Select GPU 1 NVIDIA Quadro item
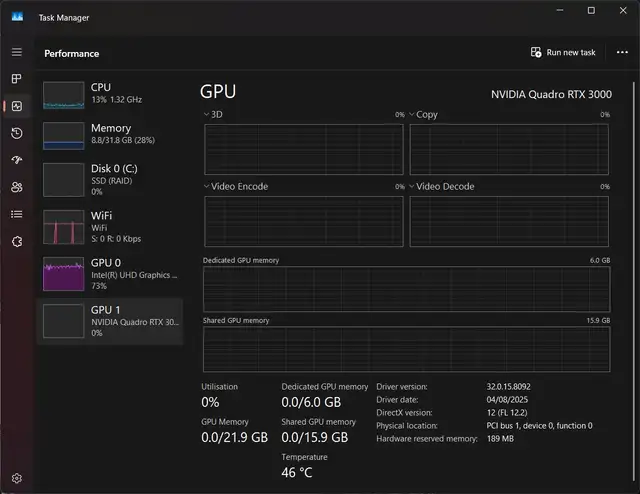This screenshot has height=494, width=640. (x=110, y=321)
